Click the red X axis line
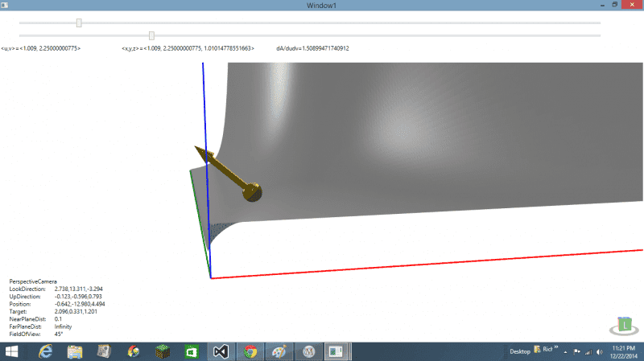 click(x=427, y=265)
